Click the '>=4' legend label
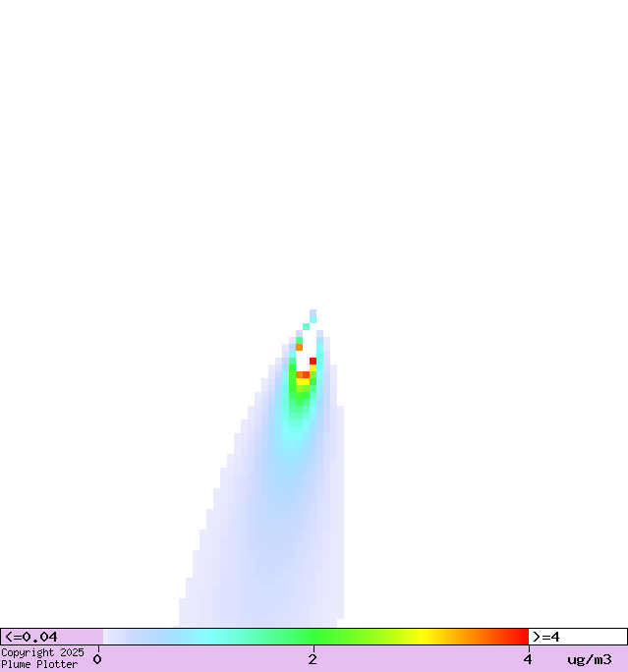This screenshot has width=628, height=672. coord(546,637)
